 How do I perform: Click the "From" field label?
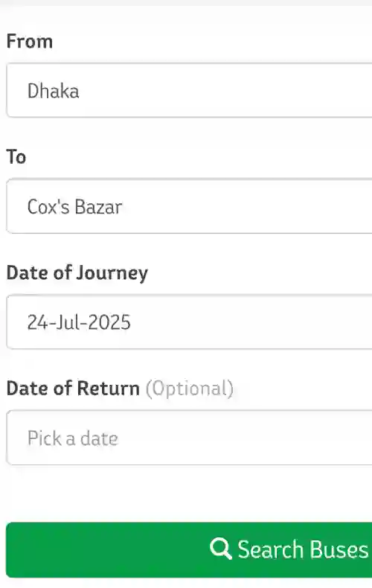pyautogui.click(x=30, y=41)
